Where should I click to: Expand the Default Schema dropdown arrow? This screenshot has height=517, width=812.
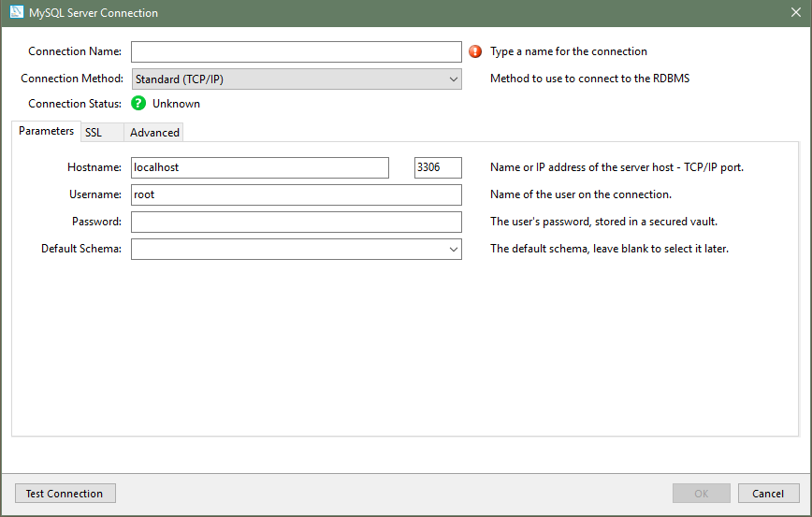click(x=453, y=249)
